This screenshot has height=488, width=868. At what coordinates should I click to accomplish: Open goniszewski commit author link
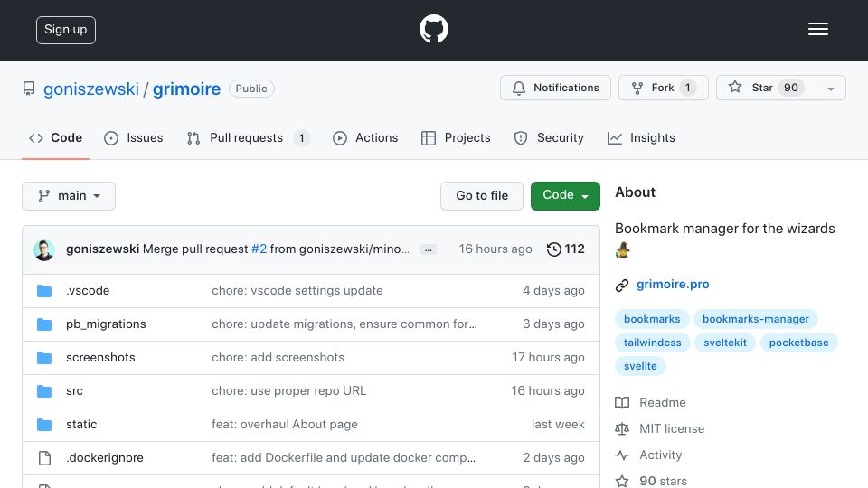click(102, 249)
